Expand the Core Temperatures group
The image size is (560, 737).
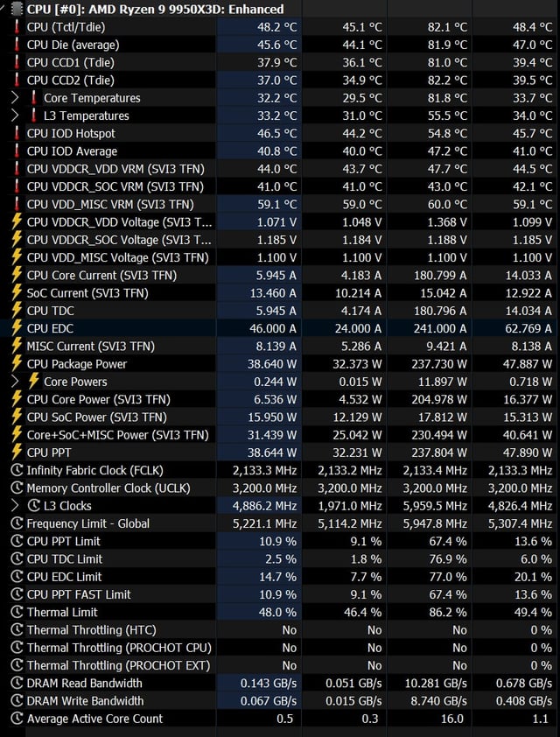[15, 98]
